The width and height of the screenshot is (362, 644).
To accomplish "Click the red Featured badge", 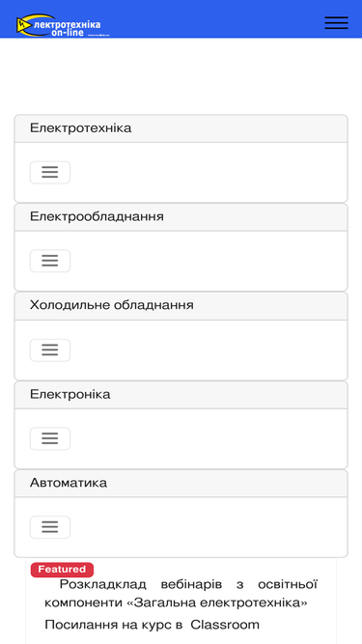I will click(x=62, y=570).
